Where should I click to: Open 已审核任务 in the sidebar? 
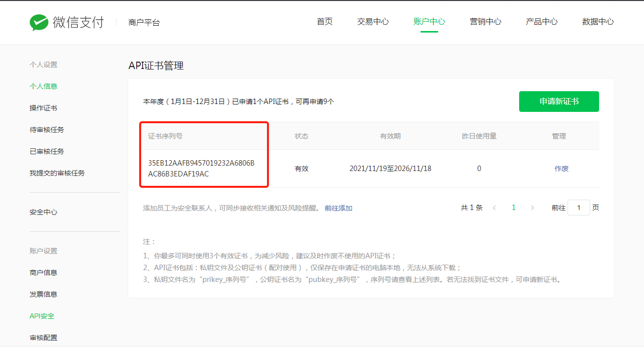point(47,151)
